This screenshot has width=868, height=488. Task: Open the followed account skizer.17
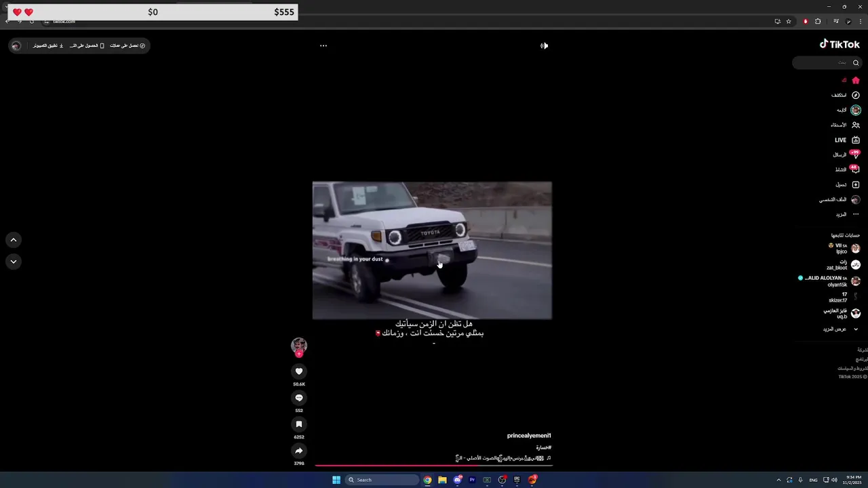point(844,297)
